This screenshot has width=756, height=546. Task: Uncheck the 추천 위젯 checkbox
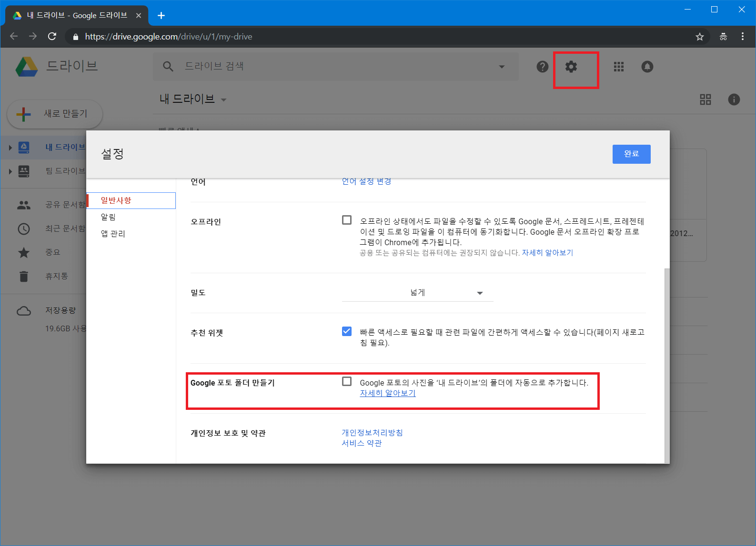pyautogui.click(x=347, y=331)
